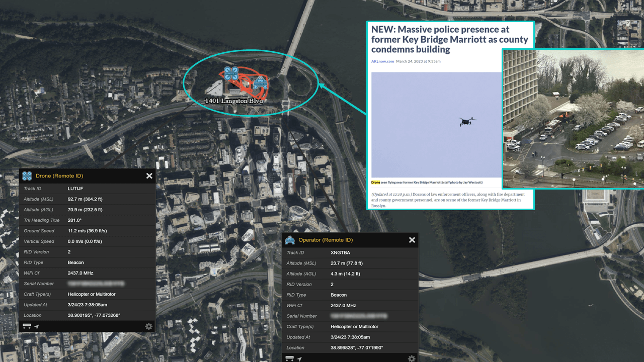Viewport: 644px width, 362px height.
Task: Open the aerial hotel parking lot photo
Action: click(573, 119)
